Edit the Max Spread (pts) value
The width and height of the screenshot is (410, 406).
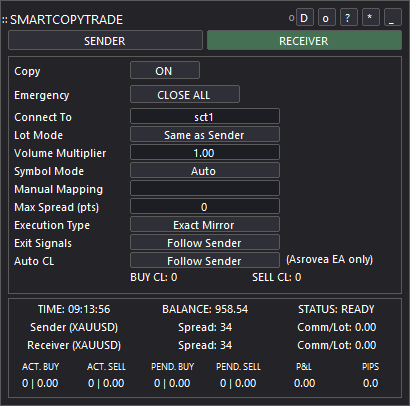click(x=205, y=207)
